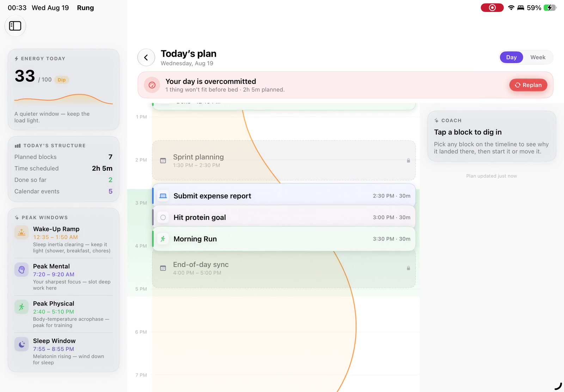Click the lightning bolt Energy Today icon
Image resolution: width=564 pixels, height=392 pixels.
point(17,59)
